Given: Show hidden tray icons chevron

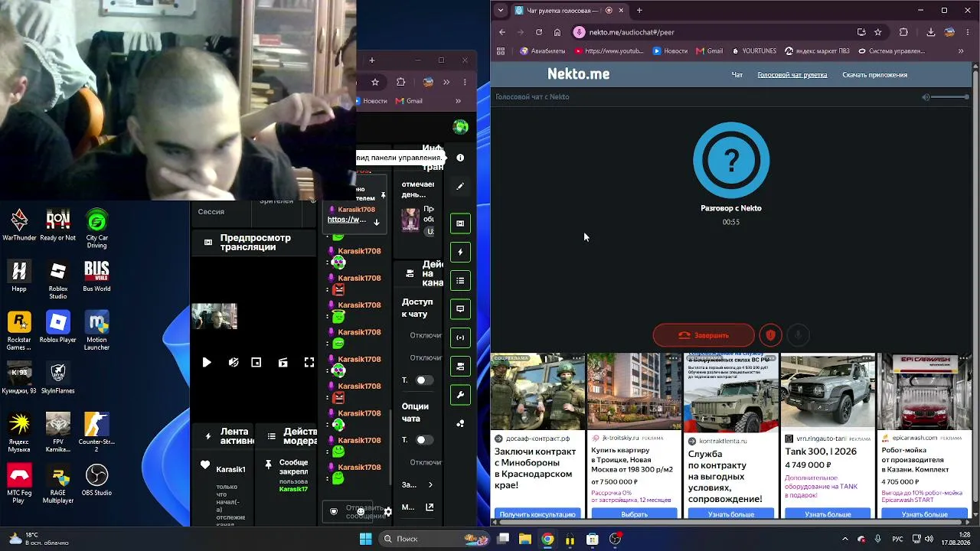Looking at the screenshot, I should [845, 539].
